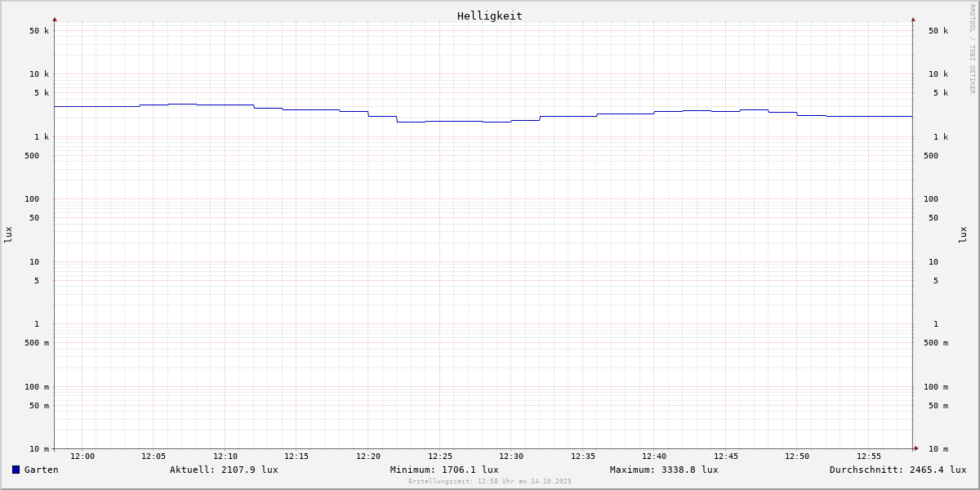Select the Aktuell 2107.9 lux reading
980x490 pixels.
coord(224,470)
